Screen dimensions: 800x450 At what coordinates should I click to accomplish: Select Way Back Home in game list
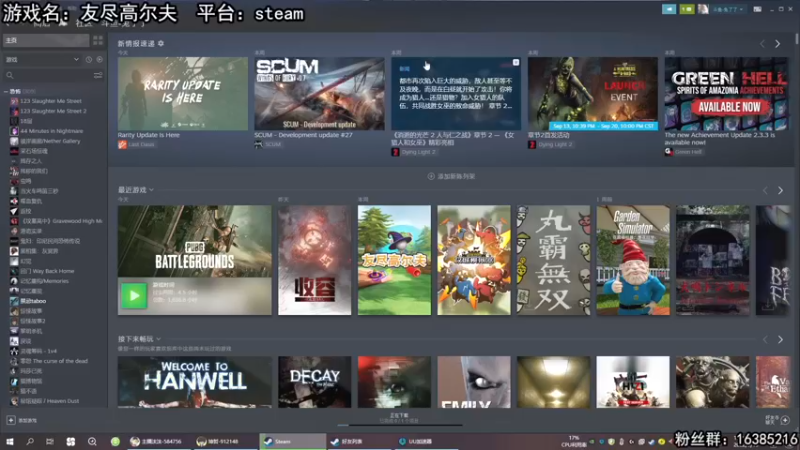[x=47, y=271]
